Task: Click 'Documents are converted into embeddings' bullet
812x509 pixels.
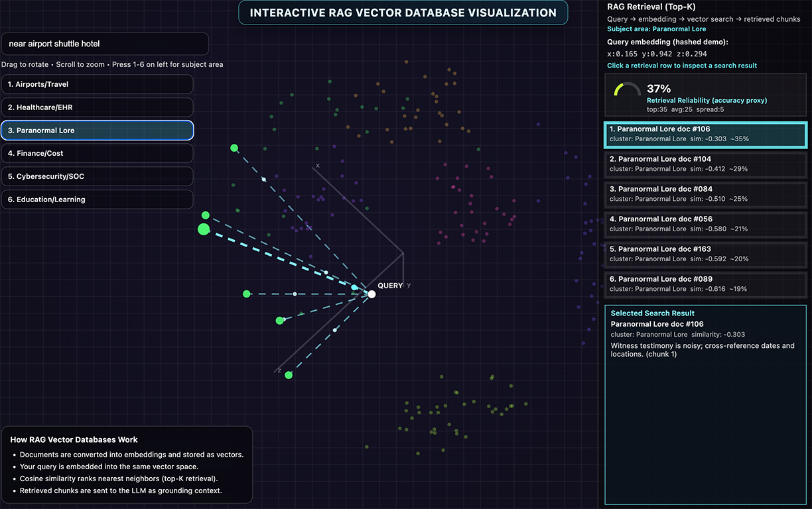Action: coord(132,455)
